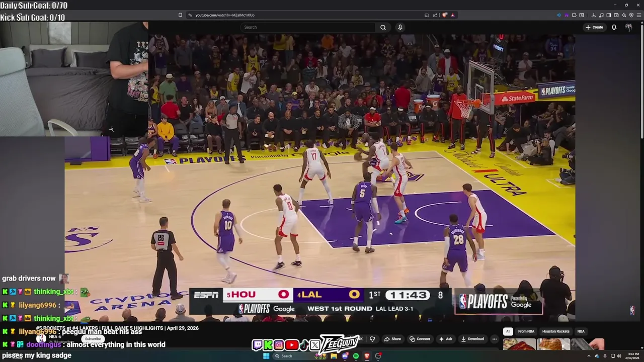Download the video with Download button
Image resolution: width=644 pixels, height=362 pixels.
[x=472, y=339]
